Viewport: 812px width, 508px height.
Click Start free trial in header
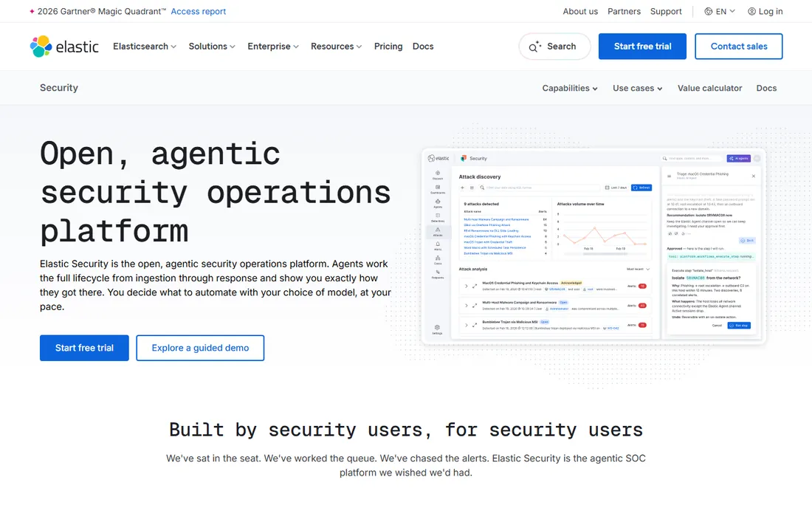pyautogui.click(x=642, y=47)
